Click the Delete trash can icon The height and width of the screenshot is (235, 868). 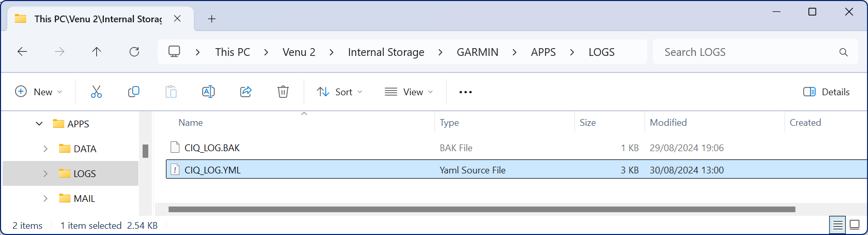pyautogui.click(x=283, y=92)
